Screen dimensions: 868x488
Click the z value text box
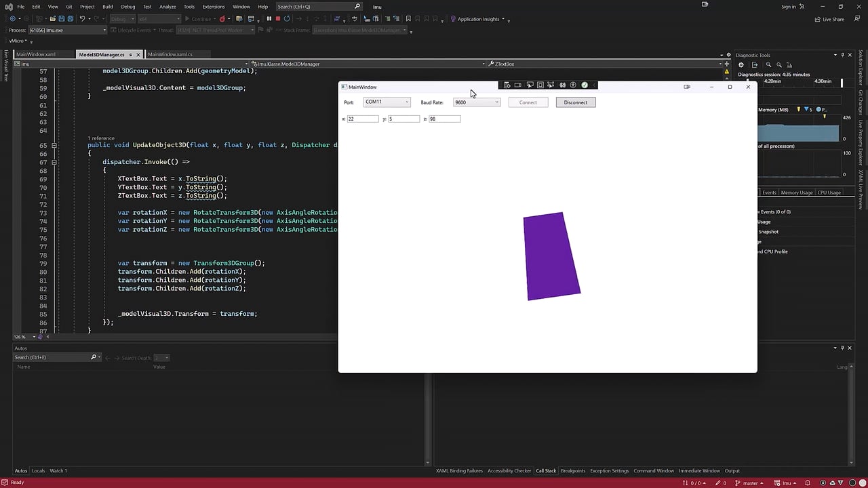(444, 119)
